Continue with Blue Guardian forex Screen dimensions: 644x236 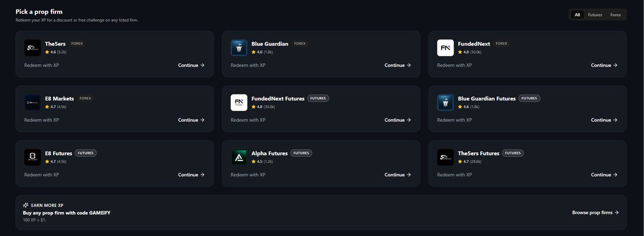(x=398, y=65)
